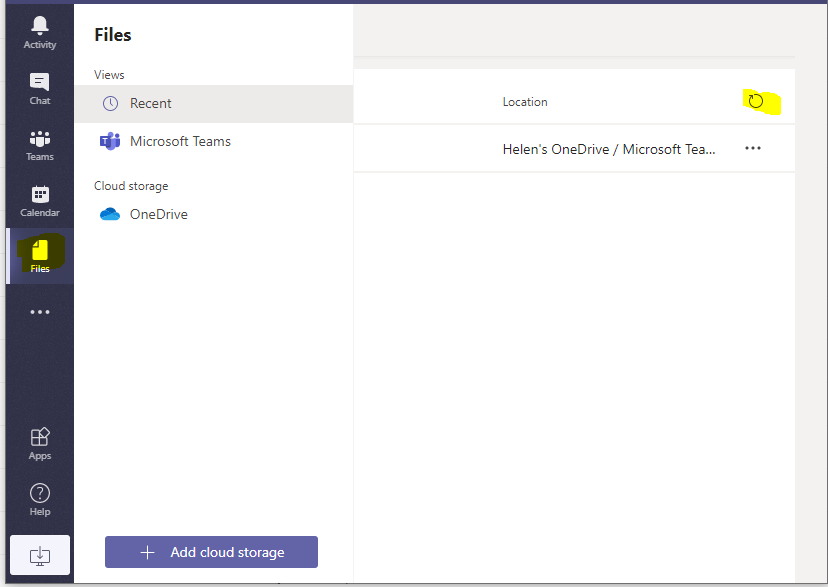Sort by the Location column header

(525, 102)
